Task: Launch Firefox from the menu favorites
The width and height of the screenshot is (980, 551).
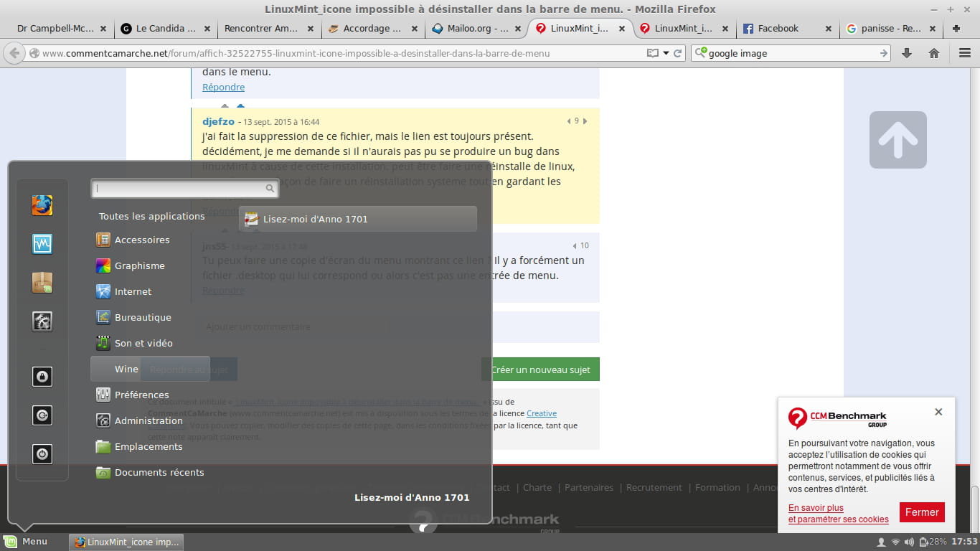Action: [42, 205]
